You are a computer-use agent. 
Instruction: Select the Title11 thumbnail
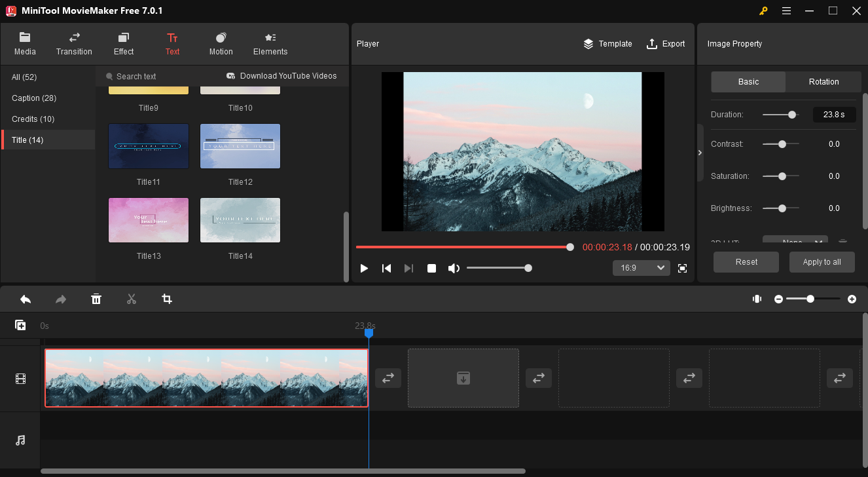pyautogui.click(x=149, y=146)
